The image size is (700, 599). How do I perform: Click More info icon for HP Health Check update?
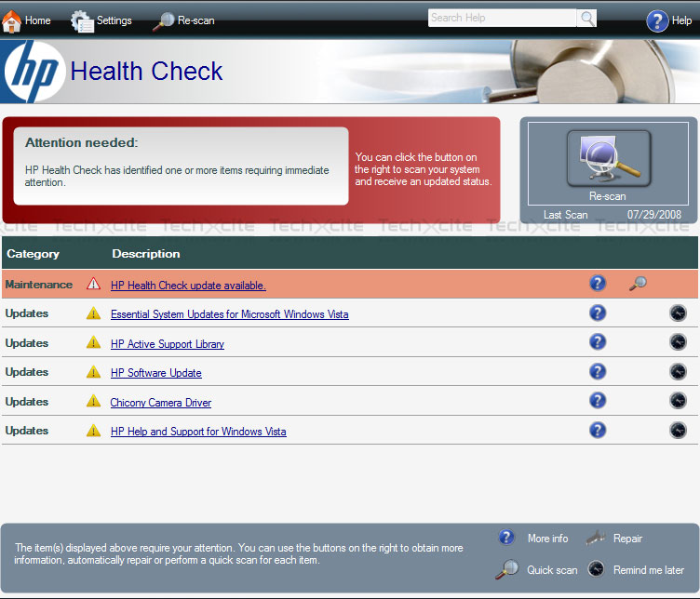pos(598,283)
